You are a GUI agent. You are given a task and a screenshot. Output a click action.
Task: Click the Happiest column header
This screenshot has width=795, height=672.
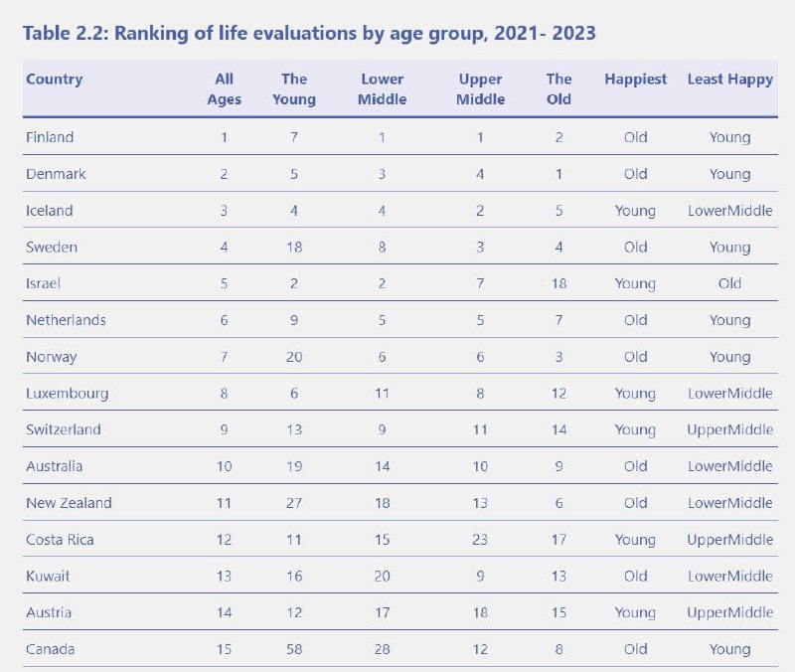635,80
